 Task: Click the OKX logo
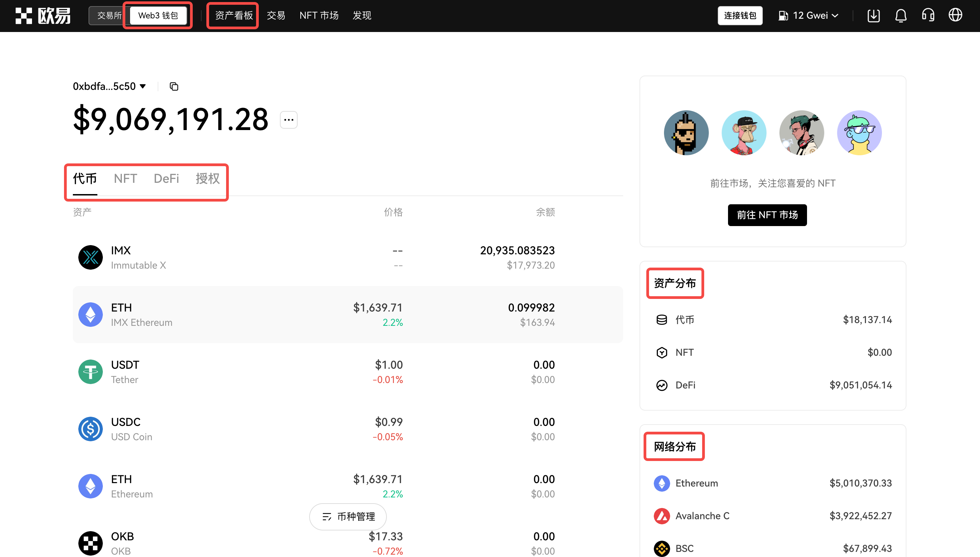click(x=43, y=16)
